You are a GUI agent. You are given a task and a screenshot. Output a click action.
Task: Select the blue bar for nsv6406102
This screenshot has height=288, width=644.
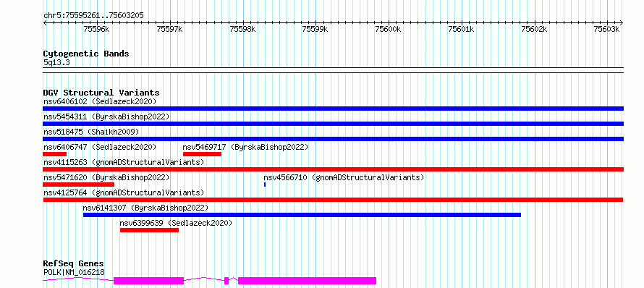click(333, 109)
